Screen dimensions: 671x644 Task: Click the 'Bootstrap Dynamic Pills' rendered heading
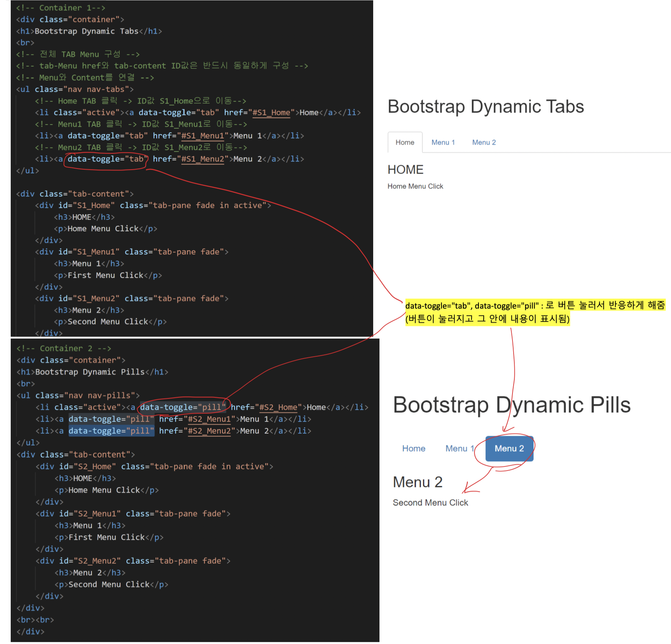[512, 405]
